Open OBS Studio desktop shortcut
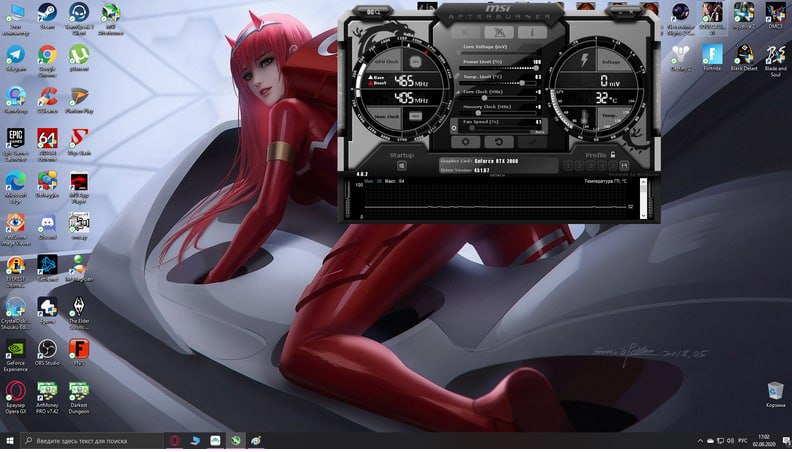This screenshot has width=792, height=452. click(47, 353)
